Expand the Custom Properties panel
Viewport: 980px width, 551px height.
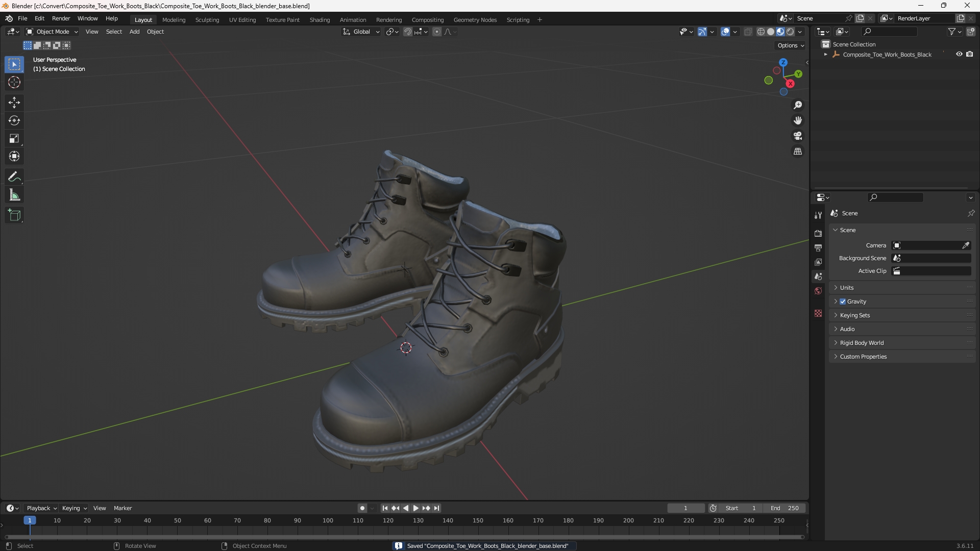(902, 357)
